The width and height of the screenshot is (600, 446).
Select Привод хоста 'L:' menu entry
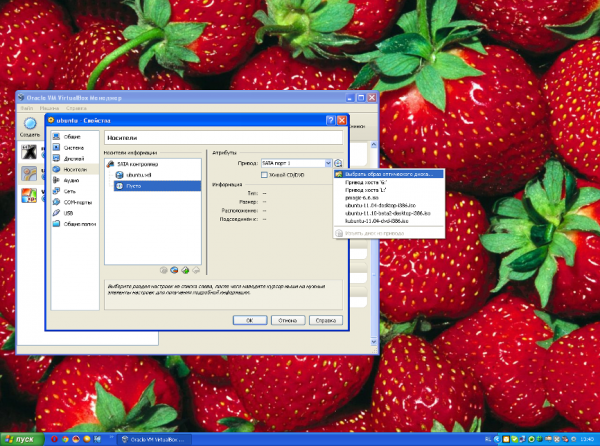coord(389,190)
